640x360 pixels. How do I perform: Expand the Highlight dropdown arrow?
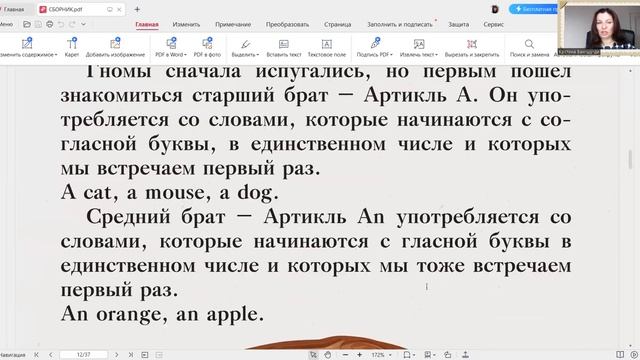pos(258,55)
